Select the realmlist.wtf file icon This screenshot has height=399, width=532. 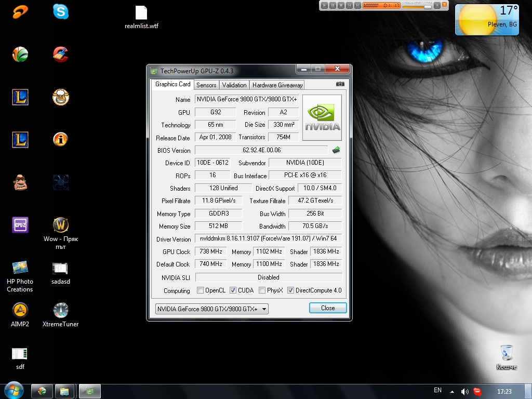coord(141,17)
